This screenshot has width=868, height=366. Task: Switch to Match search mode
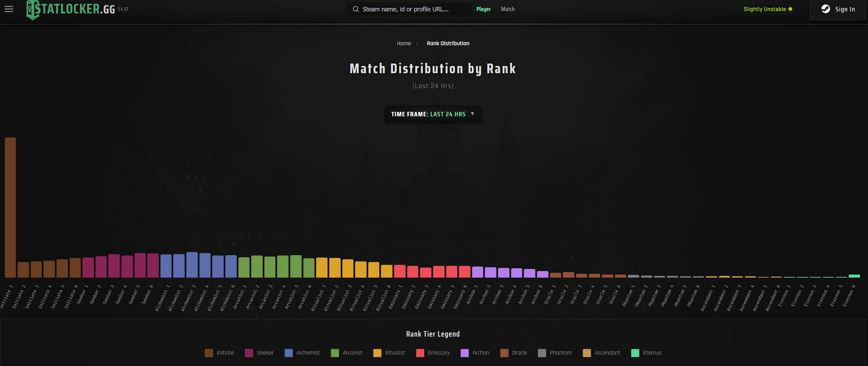[508, 9]
